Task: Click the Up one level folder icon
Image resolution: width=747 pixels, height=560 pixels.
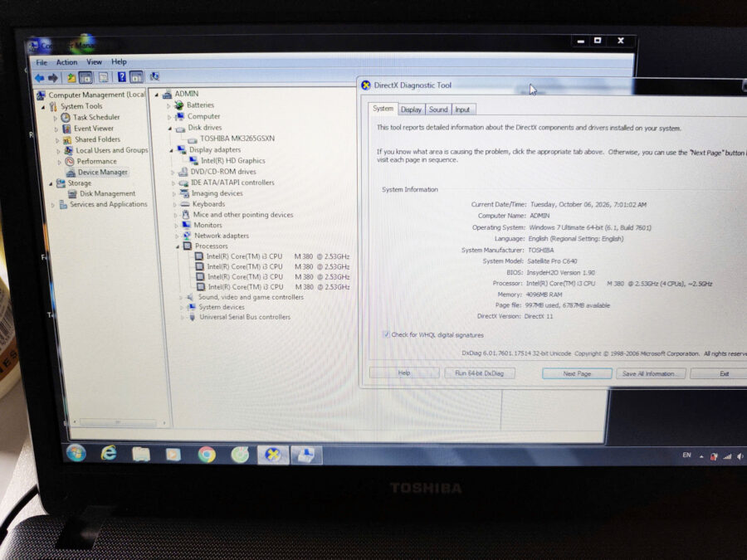Action: pos(71,78)
